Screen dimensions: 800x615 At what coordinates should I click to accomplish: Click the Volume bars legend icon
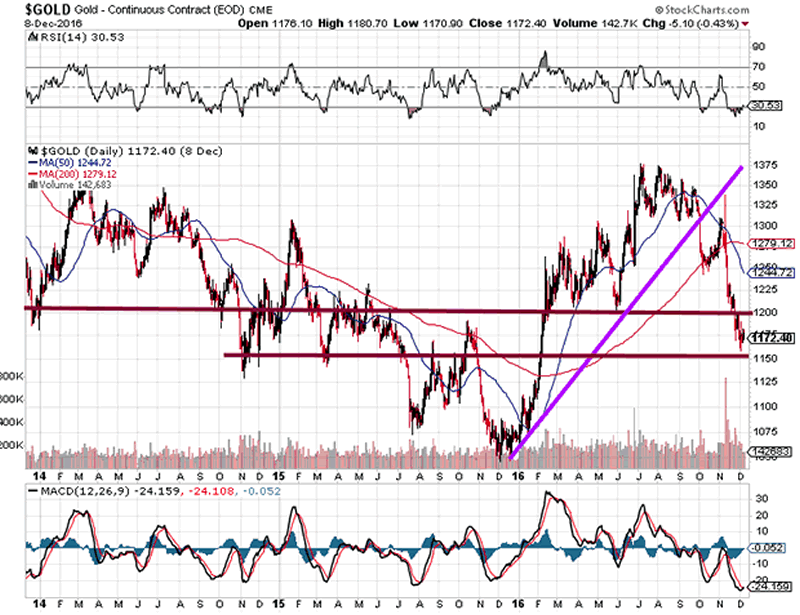33,185
